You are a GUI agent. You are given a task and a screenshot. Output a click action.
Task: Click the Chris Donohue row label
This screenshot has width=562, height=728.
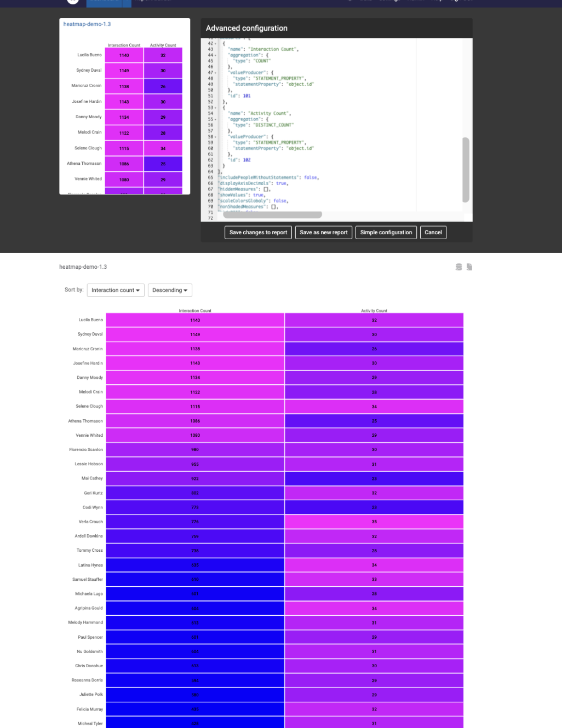(89, 666)
